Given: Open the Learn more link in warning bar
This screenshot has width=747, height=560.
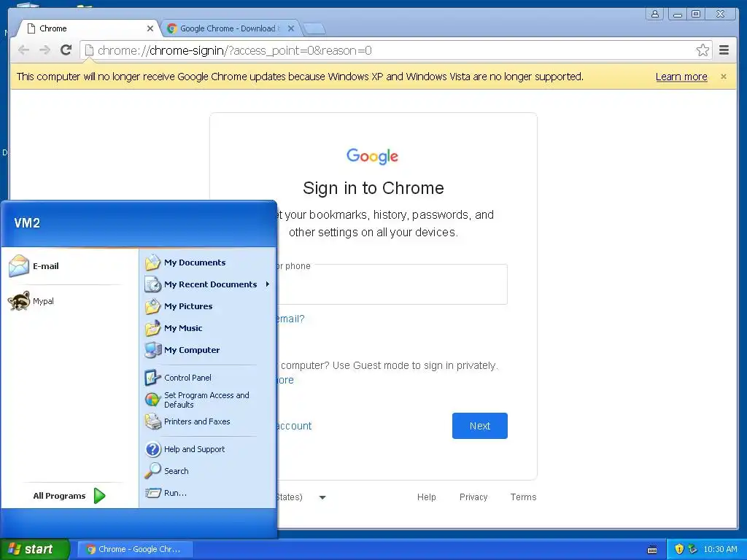Looking at the screenshot, I should coord(681,77).
